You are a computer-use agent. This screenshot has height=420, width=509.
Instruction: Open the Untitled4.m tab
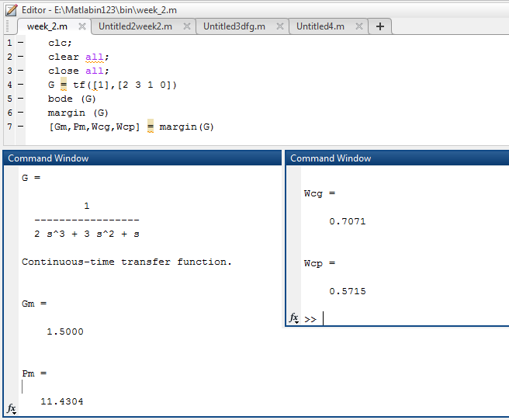coord(322,26)
